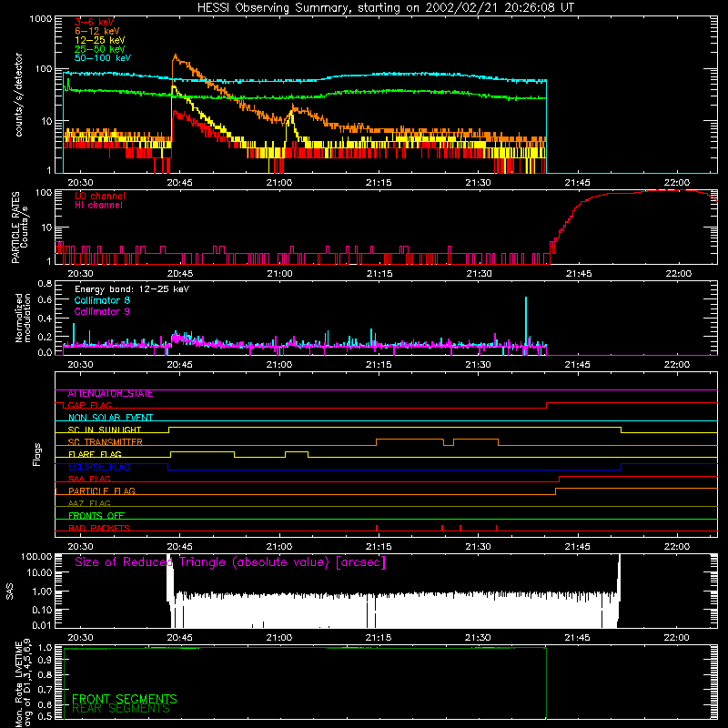728x728 pixels.
Task: Click the HESSI Observing Summary title text
Action: [x=385, y=8]
